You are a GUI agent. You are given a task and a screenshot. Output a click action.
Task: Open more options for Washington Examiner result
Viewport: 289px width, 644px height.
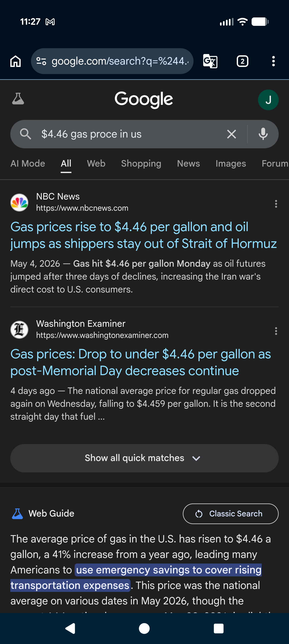point(276,331)
